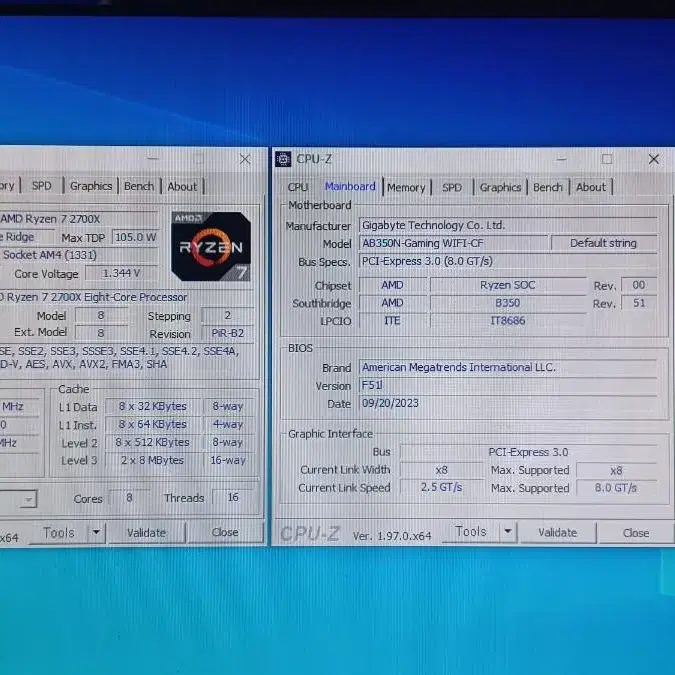Open the Bench tab in right window
The image size is (675, 675).
(548, 188)
